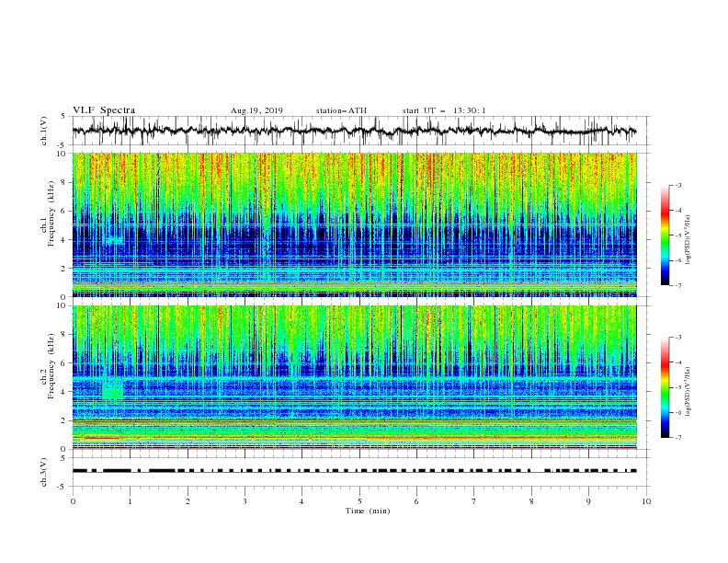Image resolution: width=728 pixels, height=563 pixels.
Task: Select the ch.2 Frequency (kHz) axis label
Action: coord(48,366)
